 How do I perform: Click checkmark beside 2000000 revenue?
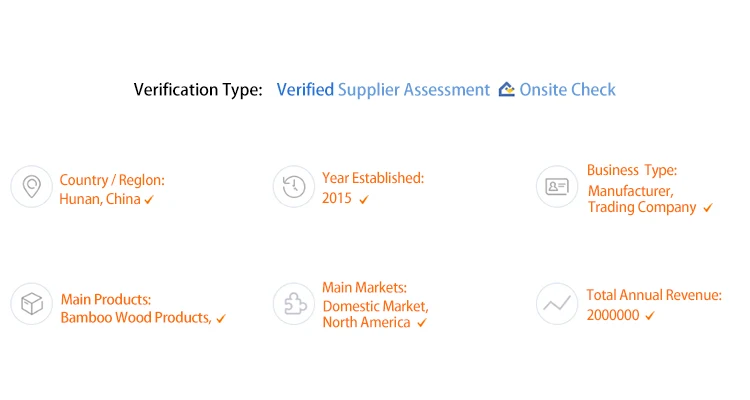(x=650, y=316)
